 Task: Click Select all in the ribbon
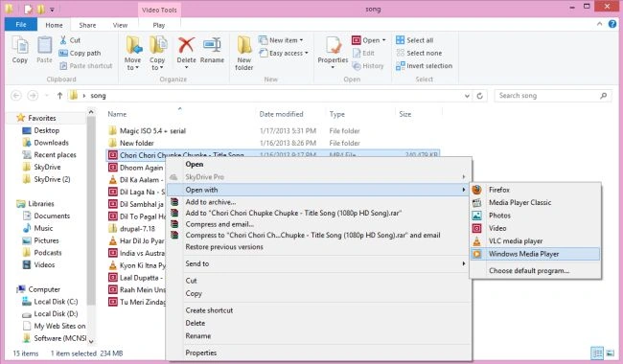pos(414,40)
